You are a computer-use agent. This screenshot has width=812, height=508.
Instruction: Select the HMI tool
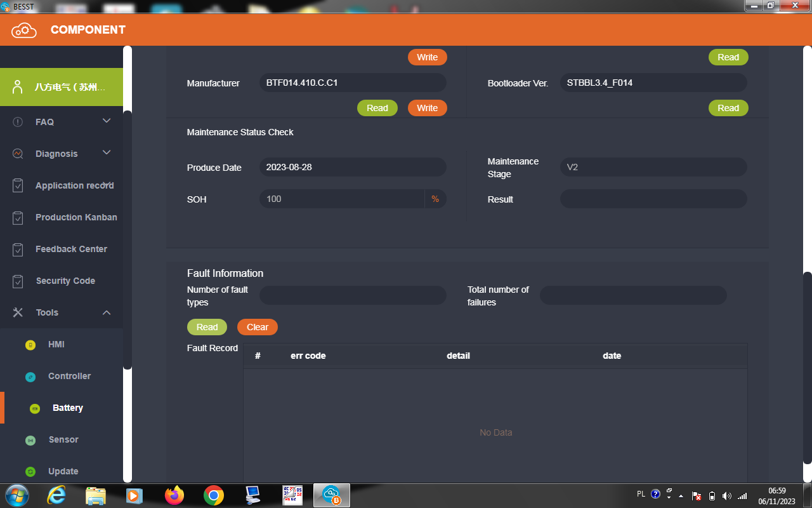tap(62, 344)
